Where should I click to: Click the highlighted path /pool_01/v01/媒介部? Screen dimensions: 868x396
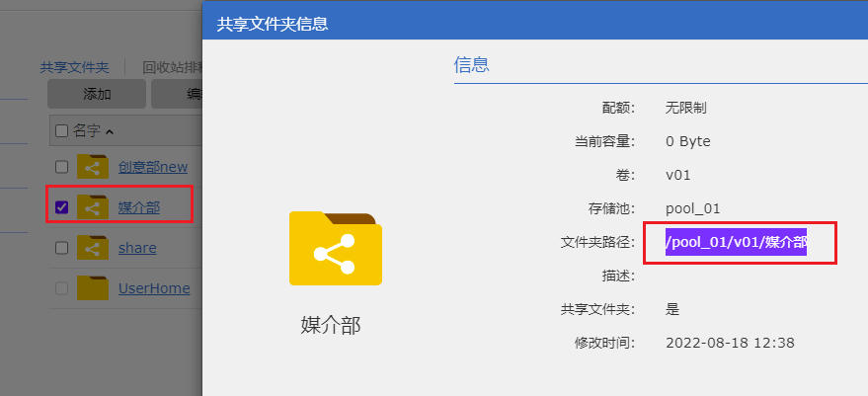pos(736,242)
